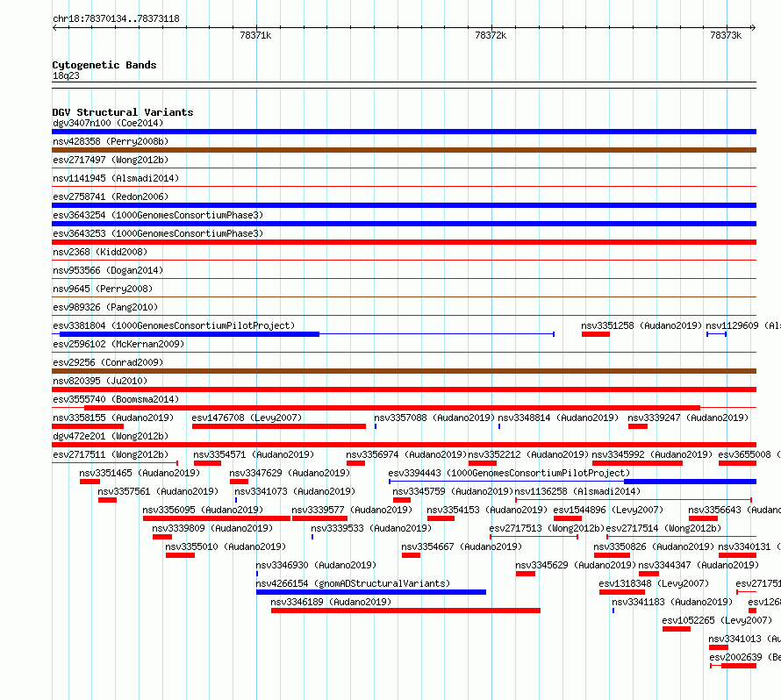Open esv2596102 (McKernan2009) variant
This screenshot has width=781, height=700.
pos(118,344)
